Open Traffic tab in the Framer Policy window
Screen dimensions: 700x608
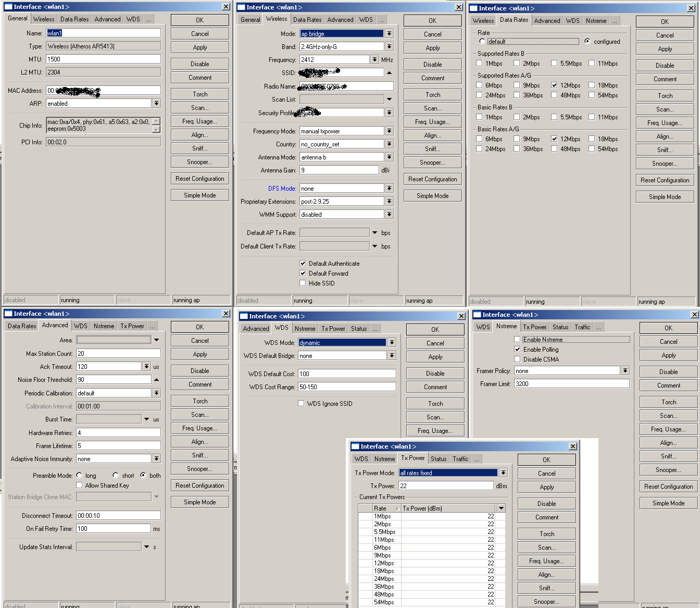coord(582,327)
